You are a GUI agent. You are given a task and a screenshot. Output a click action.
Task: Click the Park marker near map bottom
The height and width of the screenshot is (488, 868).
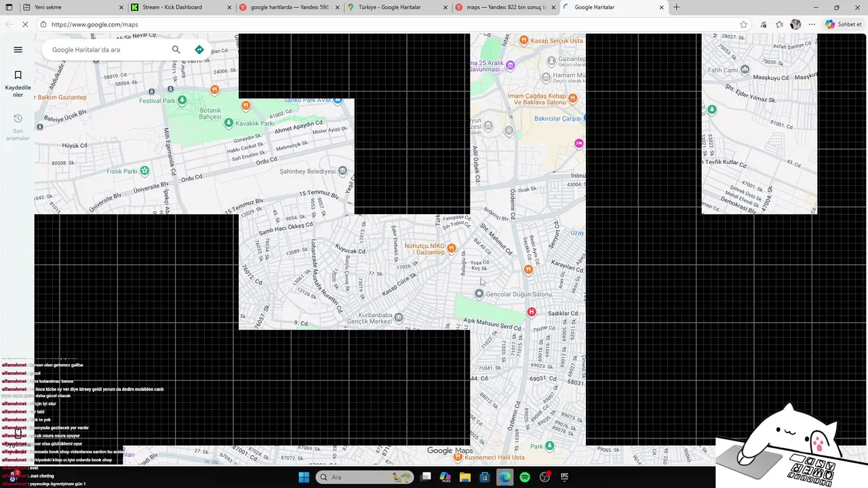[x=550, y=445]
